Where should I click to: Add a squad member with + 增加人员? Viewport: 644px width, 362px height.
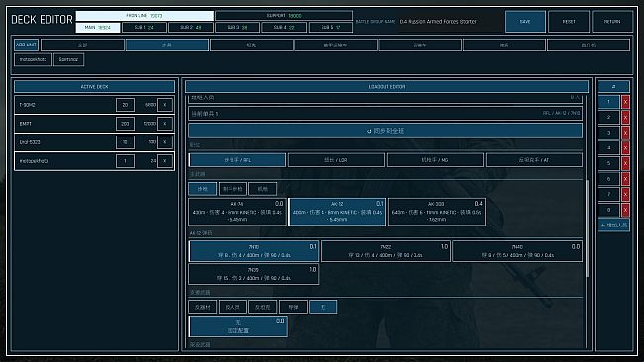click(613, 225)
